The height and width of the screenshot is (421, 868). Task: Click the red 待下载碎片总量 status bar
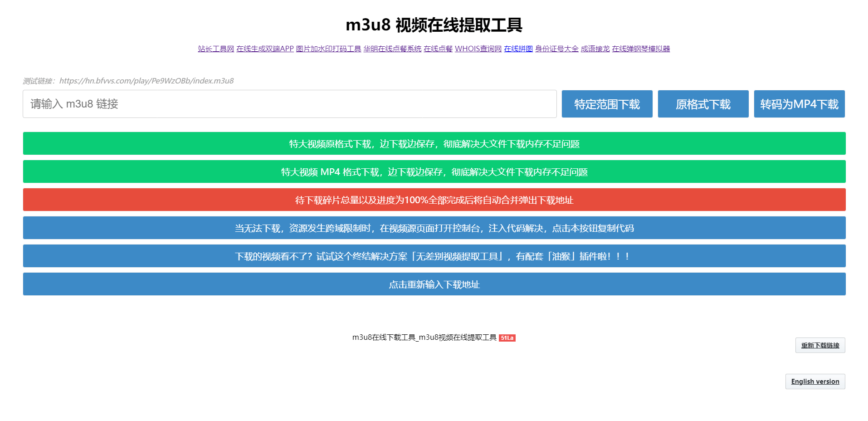(x=434, y=200)
